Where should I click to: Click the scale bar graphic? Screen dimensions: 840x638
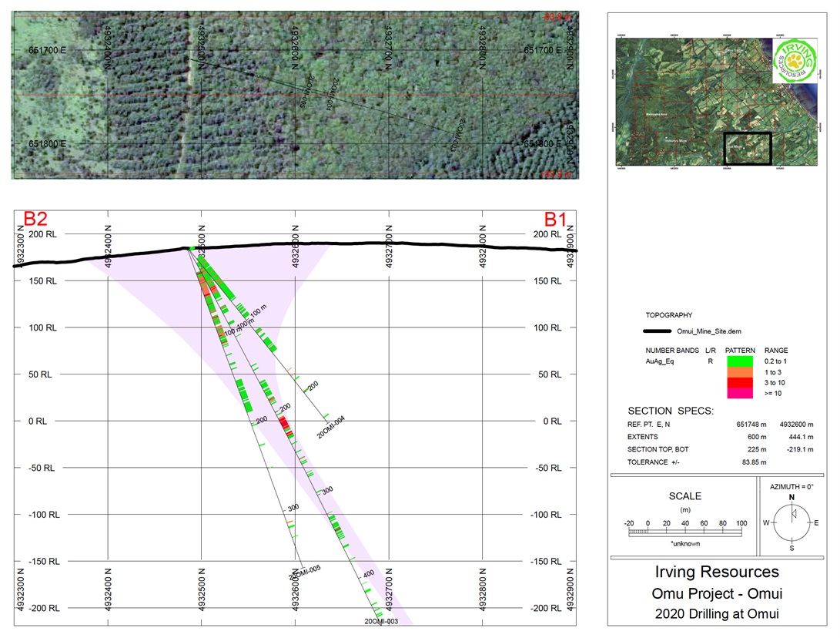click(x=685, y=532)
